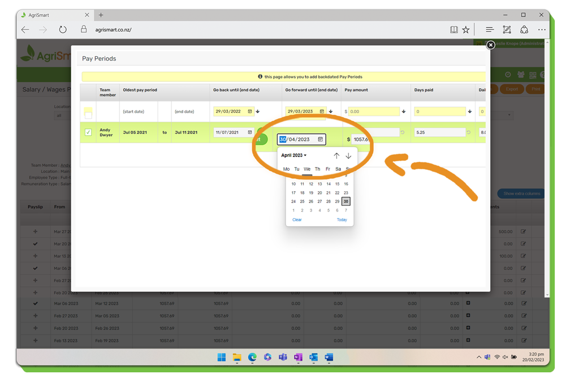
Task: Close the Pay Periods dialog with X
Action: [490, 45]
